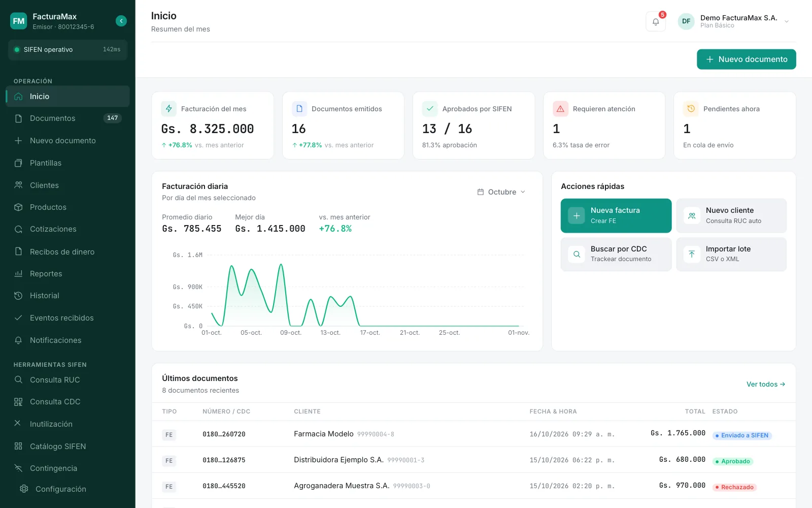
Task: Click the Nuevo cliente quick action
Action: 731,215
